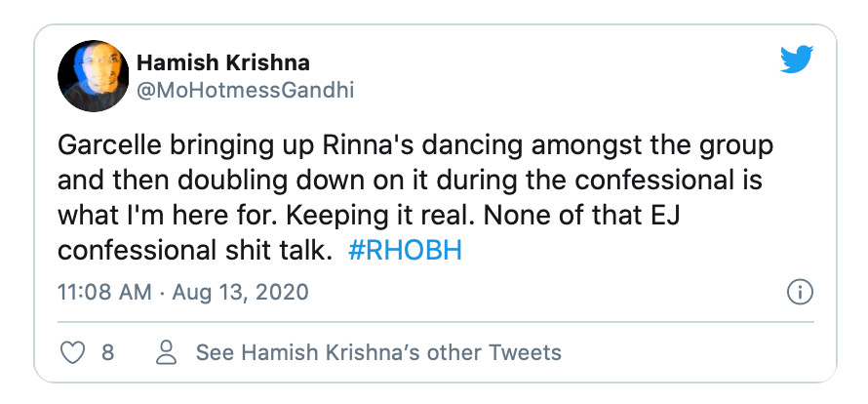
Task: Open the #RHOBH hashtag
Action: [405, 250]
